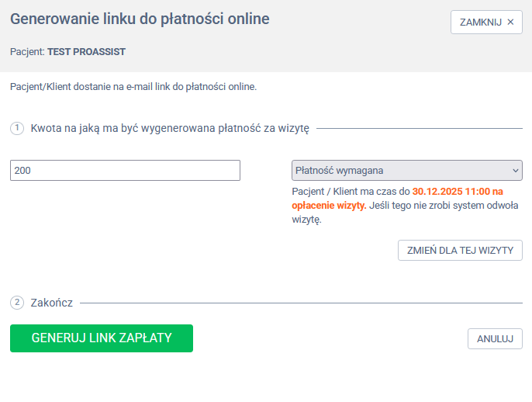
Task: Click the text Pacjent / Klient ma czas do
Action: pyautogui.click(x=351, y=191)
